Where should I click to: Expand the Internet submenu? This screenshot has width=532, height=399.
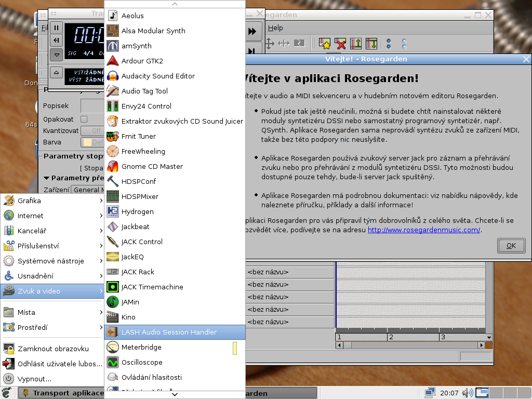click(x=52, y=216)
